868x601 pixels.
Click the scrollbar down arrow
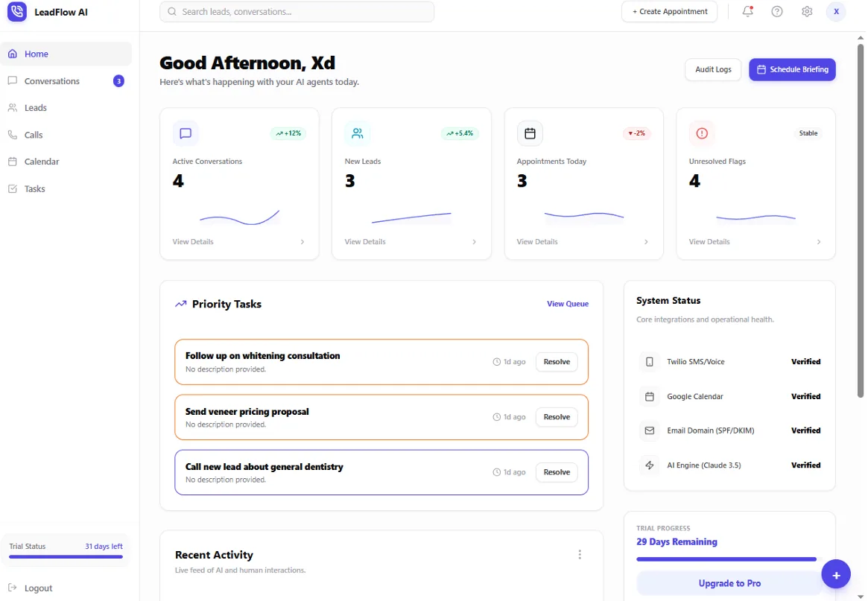[x=861, y=597]
